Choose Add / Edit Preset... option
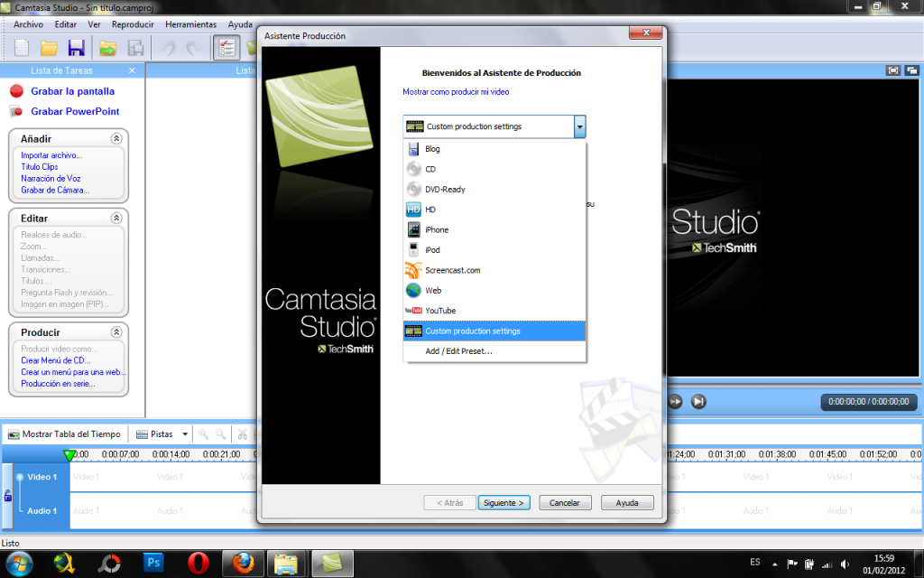924x578 pixels. [x=494, y=351]
